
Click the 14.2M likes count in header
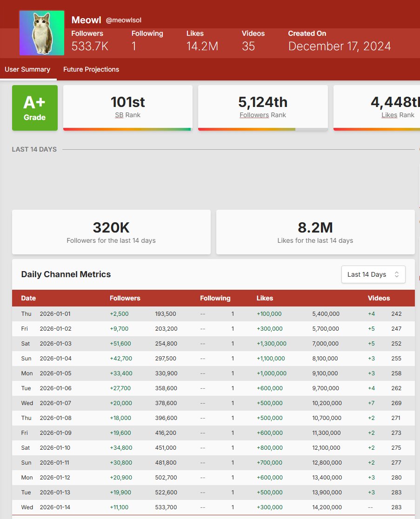(x=202, y=46)
